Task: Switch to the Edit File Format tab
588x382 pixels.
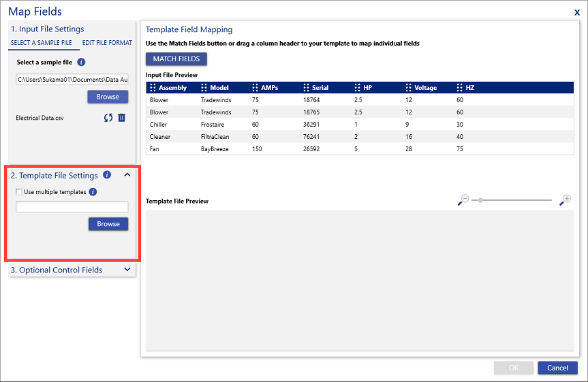Action: point(107,43)
